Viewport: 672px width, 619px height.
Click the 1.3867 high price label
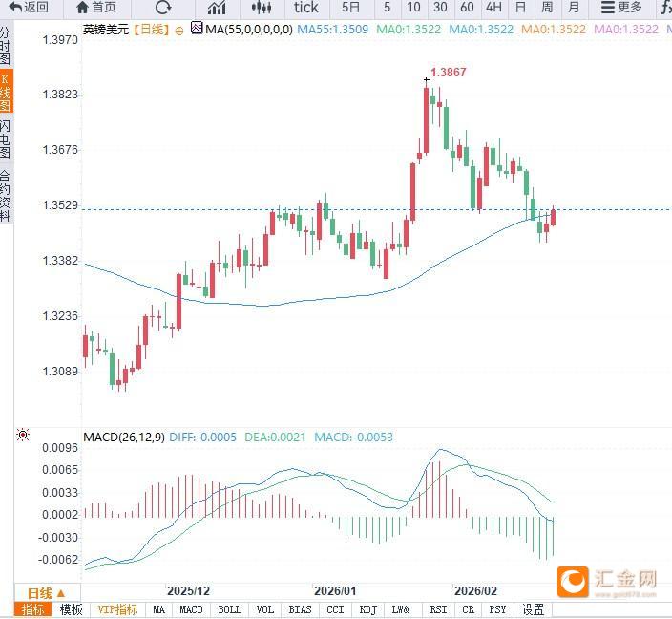(x=448, y=73)
